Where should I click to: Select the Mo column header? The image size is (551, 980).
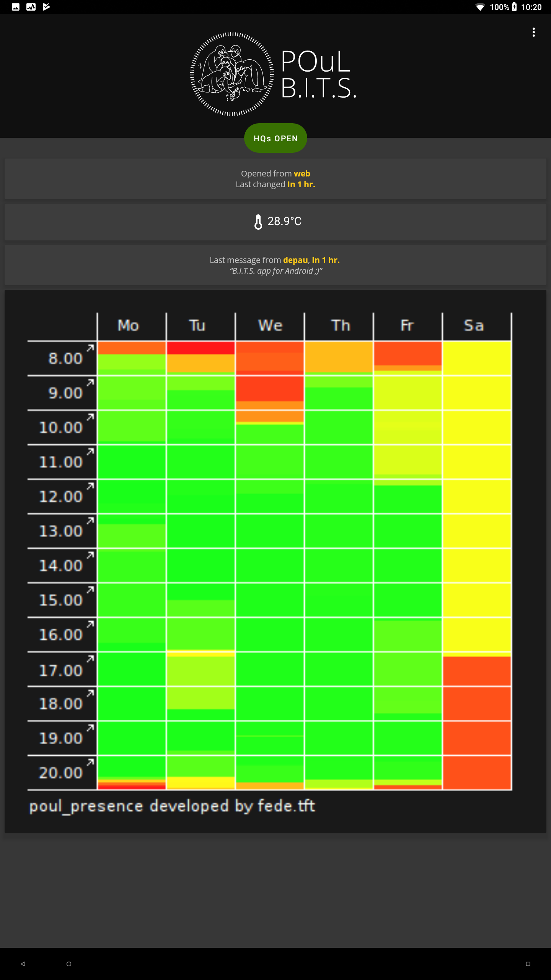pyautogui.click(x=128, y=326)
